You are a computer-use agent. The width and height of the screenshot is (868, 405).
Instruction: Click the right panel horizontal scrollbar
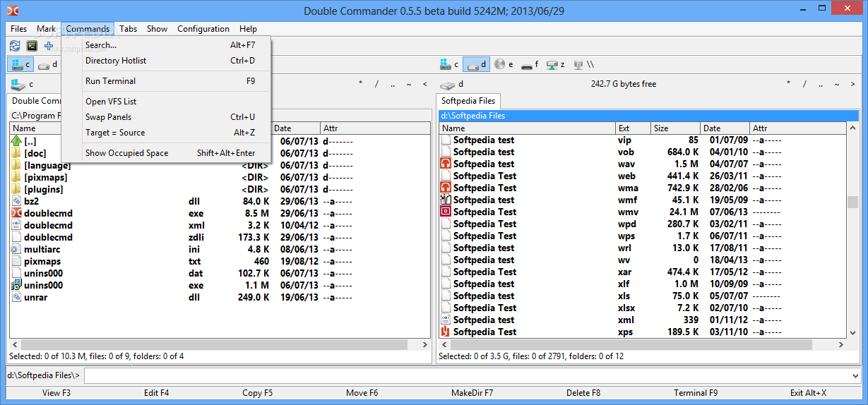pyautogui.click(x=642, y=345)
